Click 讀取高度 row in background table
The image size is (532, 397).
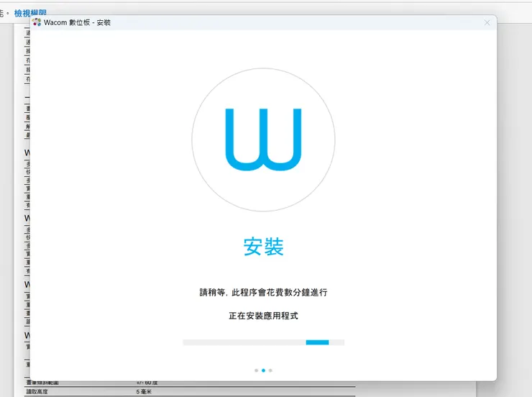pos(190,391)
